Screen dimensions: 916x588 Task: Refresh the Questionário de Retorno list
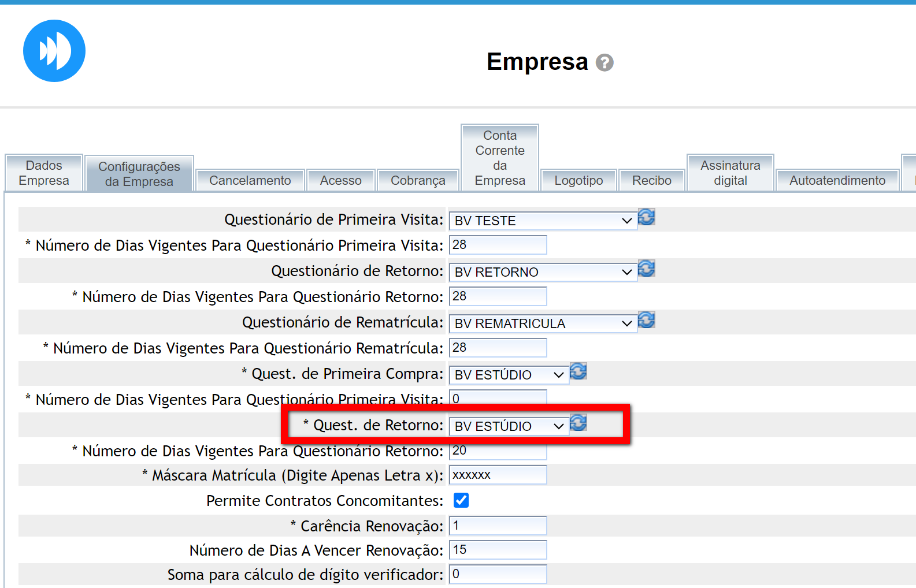click(x=646, y=269)
